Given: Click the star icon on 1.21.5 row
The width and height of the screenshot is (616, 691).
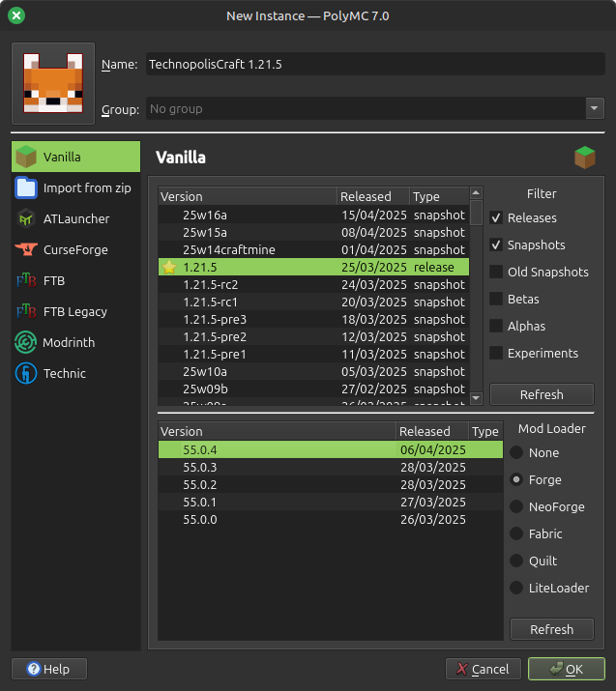Looking at the screenshot, I should tap(169, 267).
